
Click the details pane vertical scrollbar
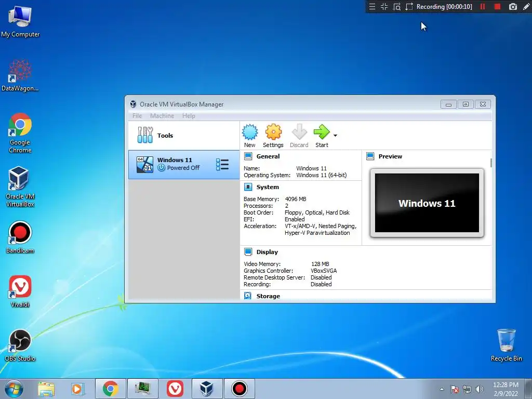[x=491, y=163]
